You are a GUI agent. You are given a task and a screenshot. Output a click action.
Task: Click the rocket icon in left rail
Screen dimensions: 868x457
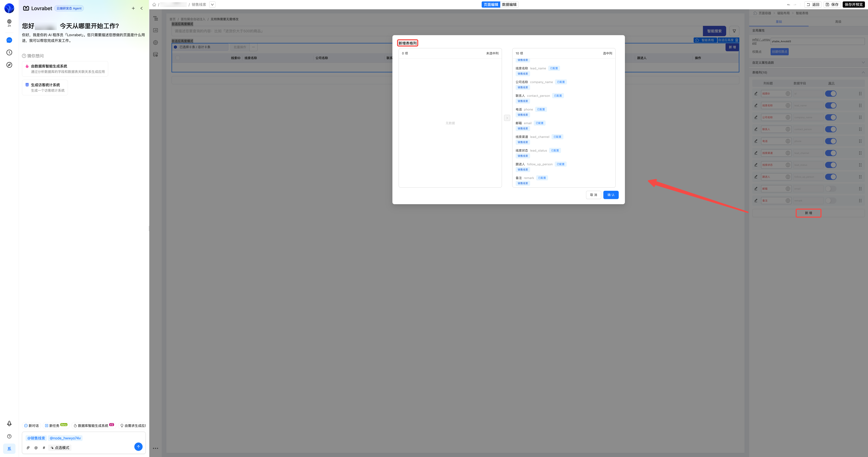pyautogui.click(x=9, y=424)
